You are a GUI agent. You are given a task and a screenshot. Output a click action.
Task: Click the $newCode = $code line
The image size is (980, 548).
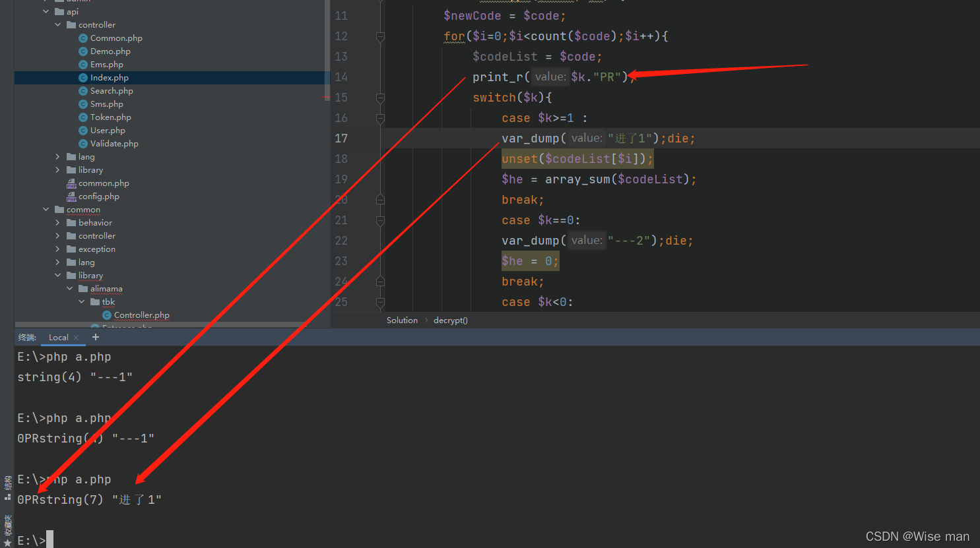504,16
